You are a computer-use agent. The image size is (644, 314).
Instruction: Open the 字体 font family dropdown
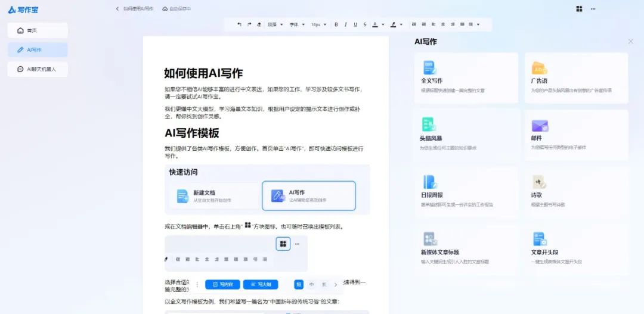tap(297, 24)
